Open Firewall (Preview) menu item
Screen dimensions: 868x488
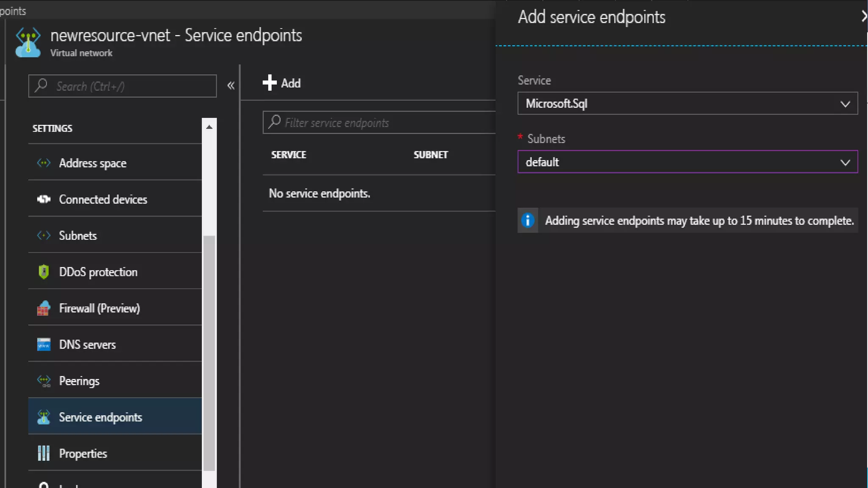click(115, 308)
